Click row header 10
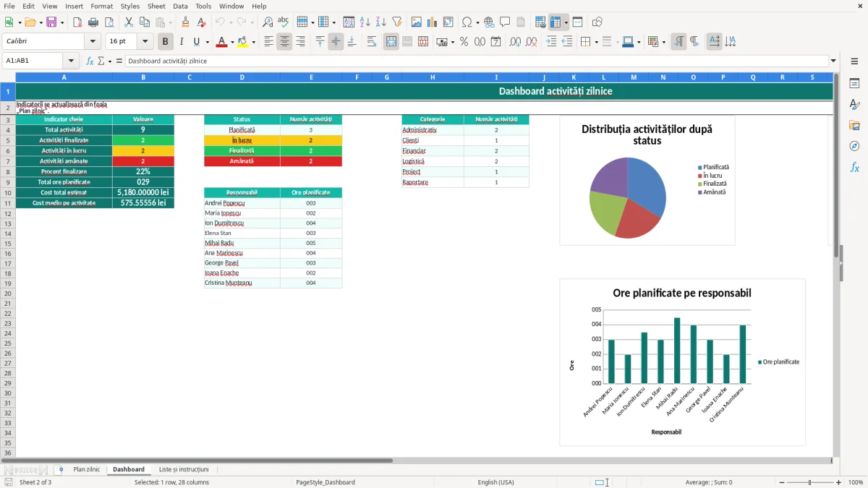This screenshot has width=868, height=488. click(8, 192)
